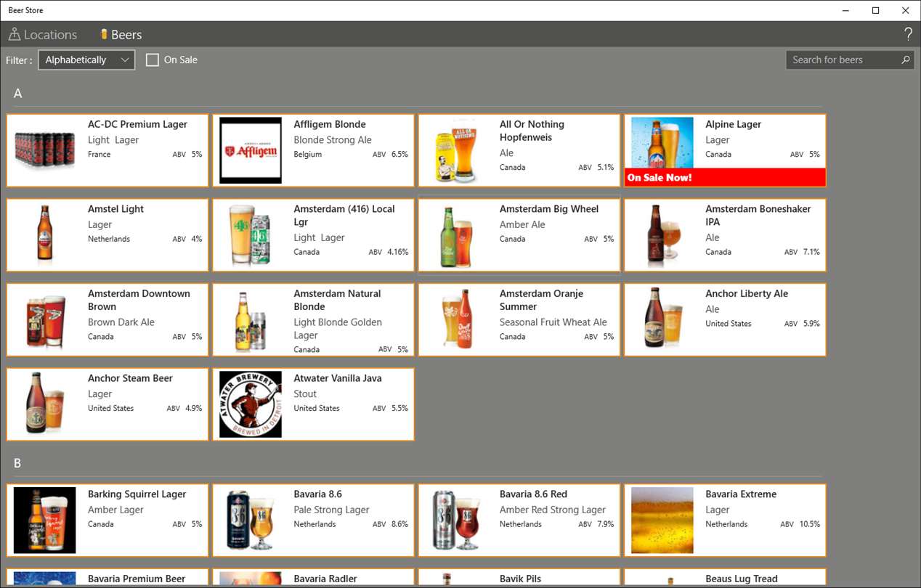Click the 7.1% ABV value
Screen dimensions: 921x588
coord(811,252)
